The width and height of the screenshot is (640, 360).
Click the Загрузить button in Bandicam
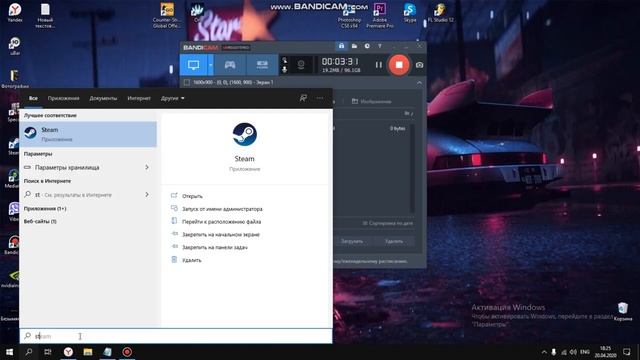352,241
